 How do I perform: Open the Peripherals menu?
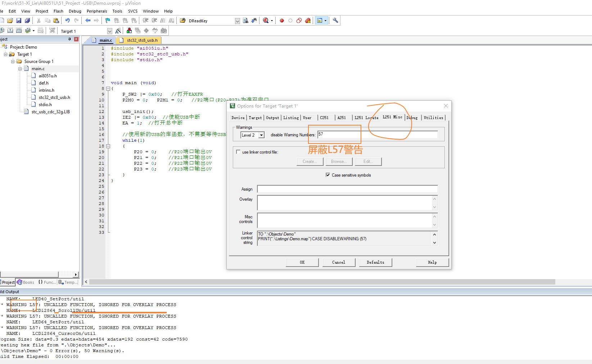click(x=97, y=11)
